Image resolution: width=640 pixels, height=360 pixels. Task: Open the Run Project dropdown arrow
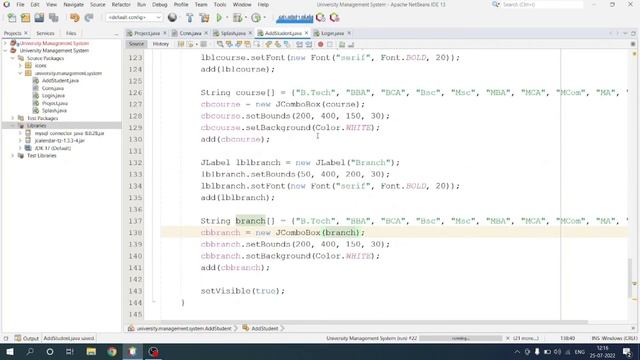(x=227, y=18)
